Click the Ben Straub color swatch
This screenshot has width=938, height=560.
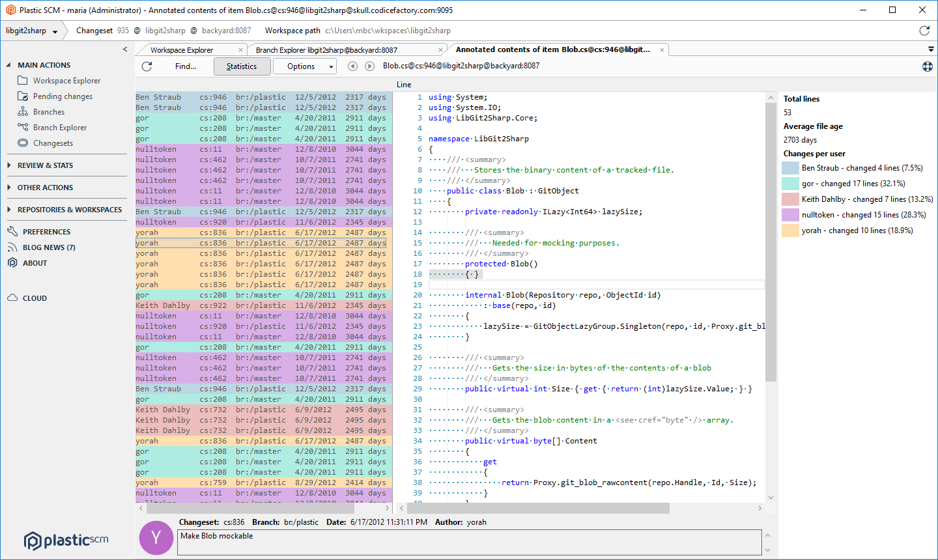click(x=790, y=168)
